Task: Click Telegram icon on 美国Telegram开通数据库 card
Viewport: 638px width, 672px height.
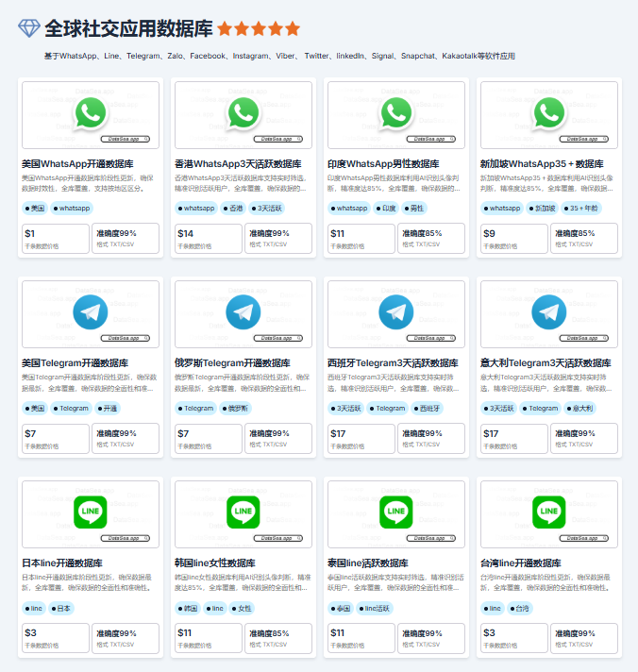Action: [91, 312]
